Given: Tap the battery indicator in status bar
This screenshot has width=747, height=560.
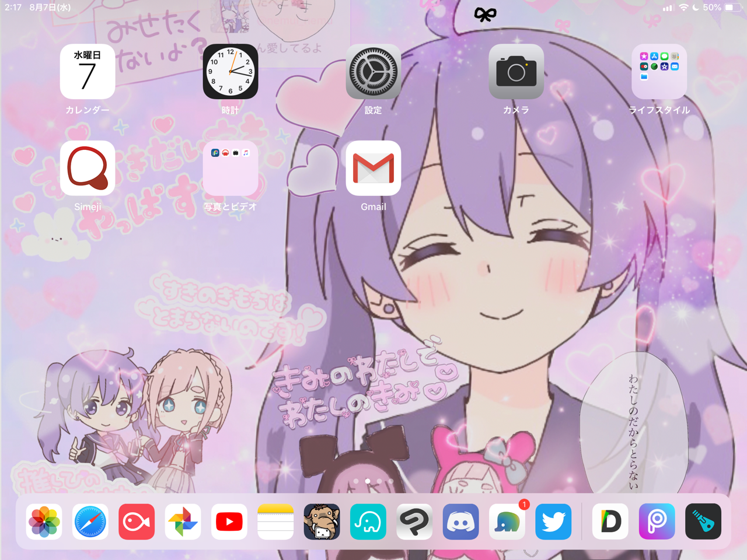Looking at the screenshot, I should click(732, 8).
